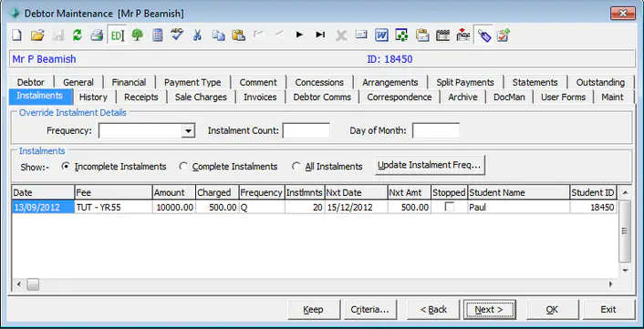
Task: Click the clipboard with envelope icon
Action: coord(422,36)
